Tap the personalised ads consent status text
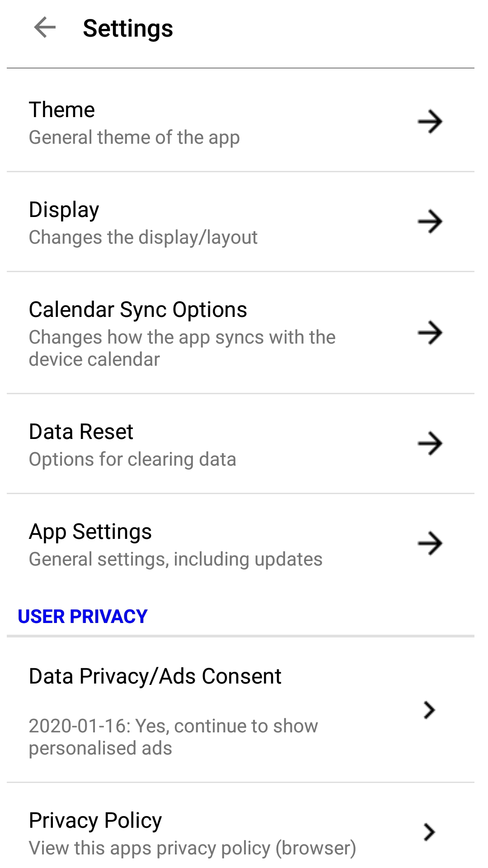Screen dimensions: 488x868 [x=173, y=737]
